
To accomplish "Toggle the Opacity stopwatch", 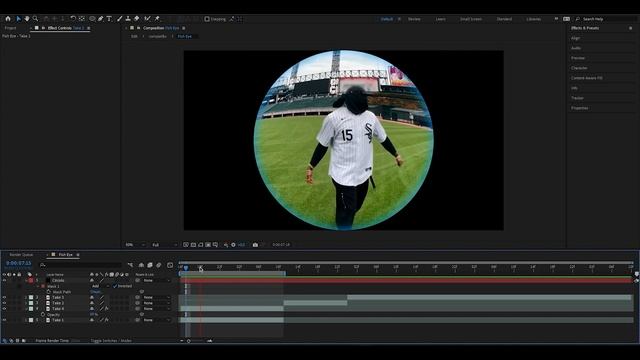I will [43, 315].
